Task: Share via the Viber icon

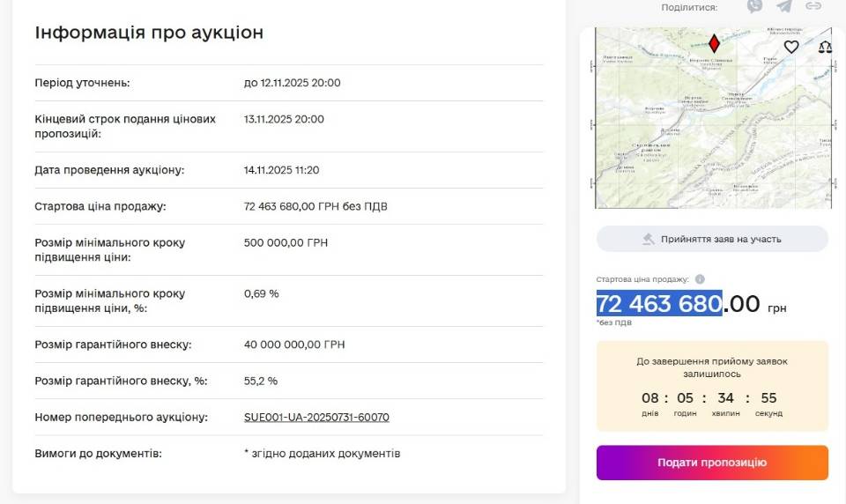Action: pyautogui.click(x=754, y=6)
